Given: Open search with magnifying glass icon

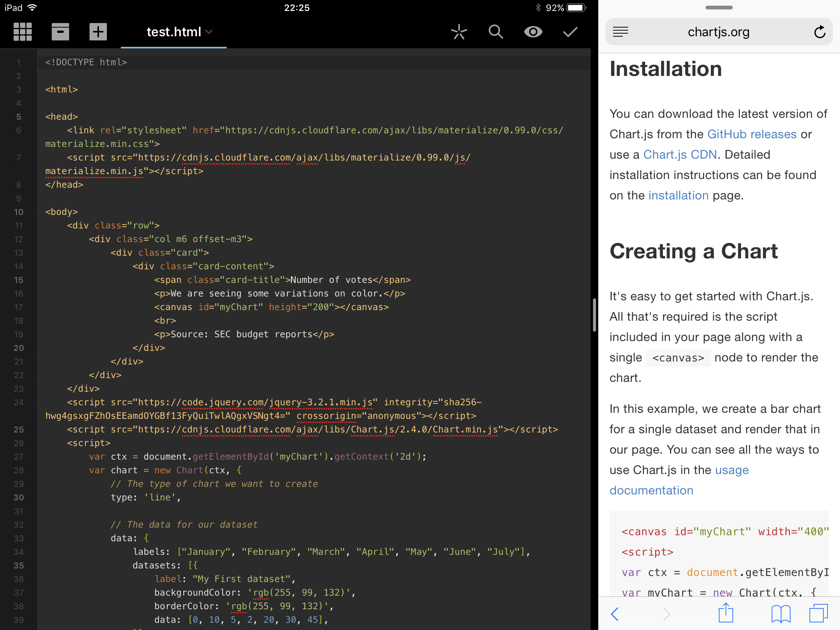Looking at the screenshot, I should (496, 32).
